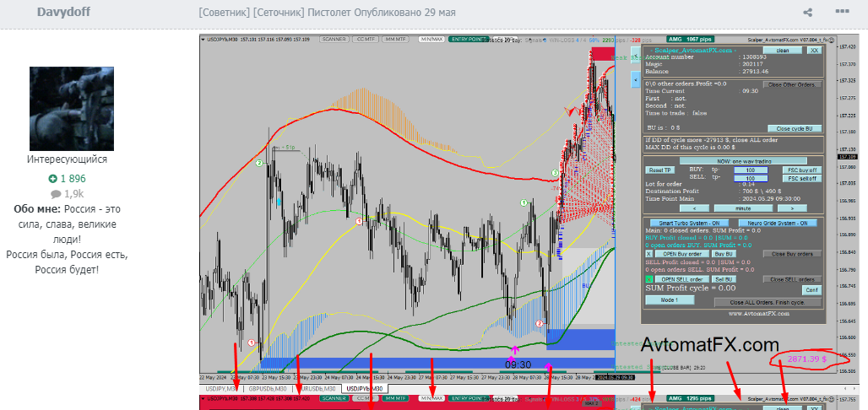Click the clean button in the upper panel
Viewport: 868px width, 410px height.
click(x=783, y=50)
